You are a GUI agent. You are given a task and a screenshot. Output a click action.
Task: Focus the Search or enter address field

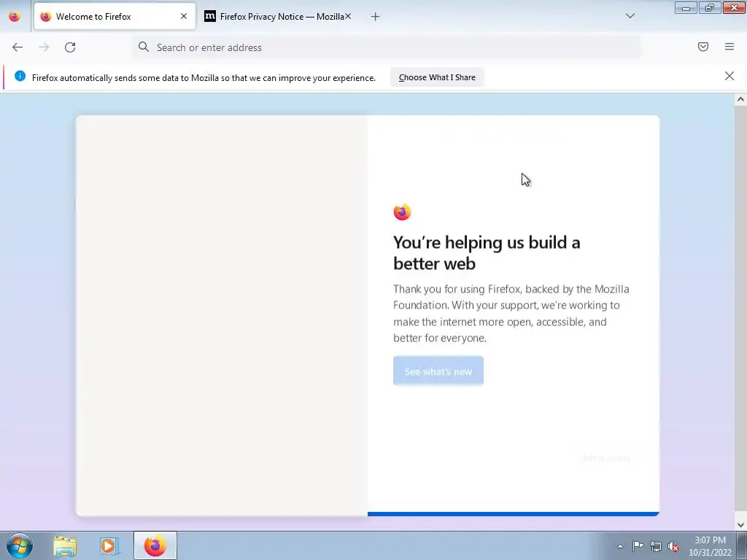(386, 47)
